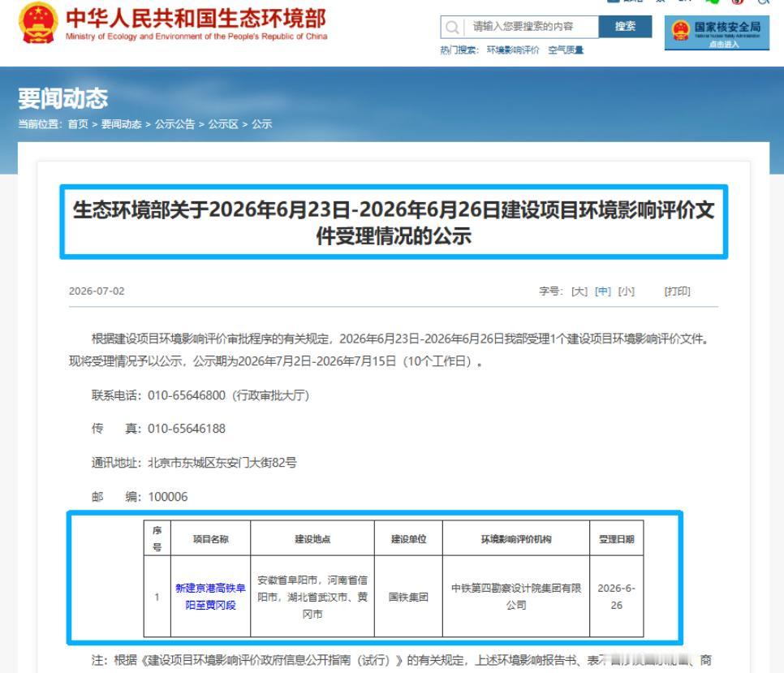This screenshot has height=673, width=784.
Task: Click the address 北京市东城区东安门大街82号
Action: pyautogui.click(x=222, y=463)
